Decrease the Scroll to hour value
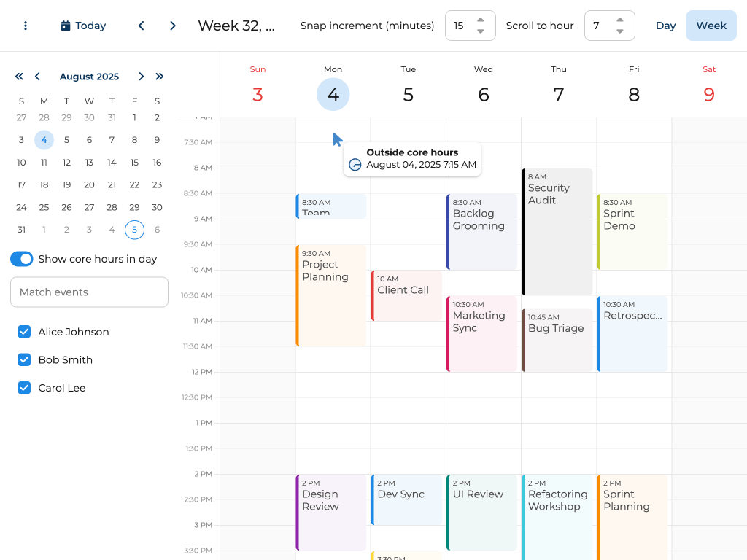This screenshot has width=747, height=560. 619,31
